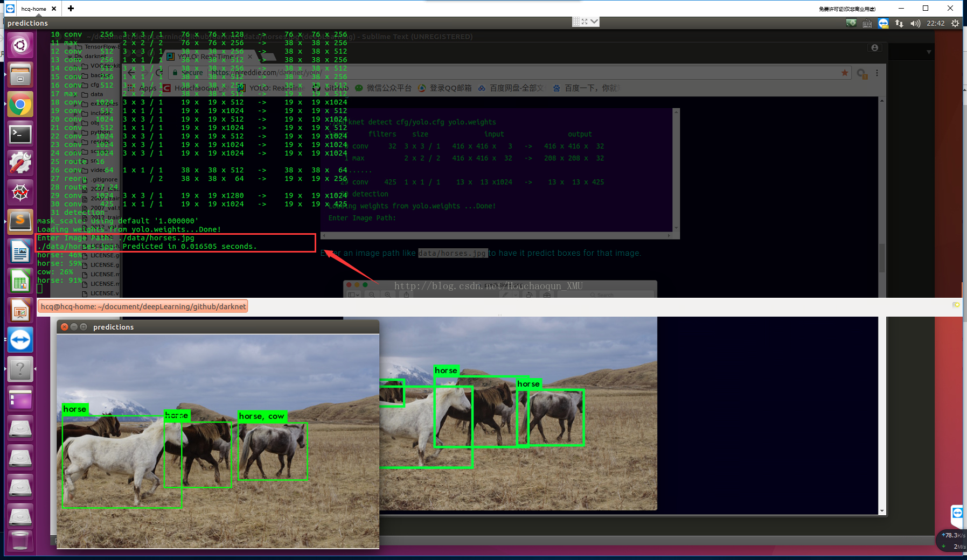Image resolution: width=967 pixels, height=560 pixels.
Task: Click code block horizontal scrollbar left arrow
Action: [324, 235]
